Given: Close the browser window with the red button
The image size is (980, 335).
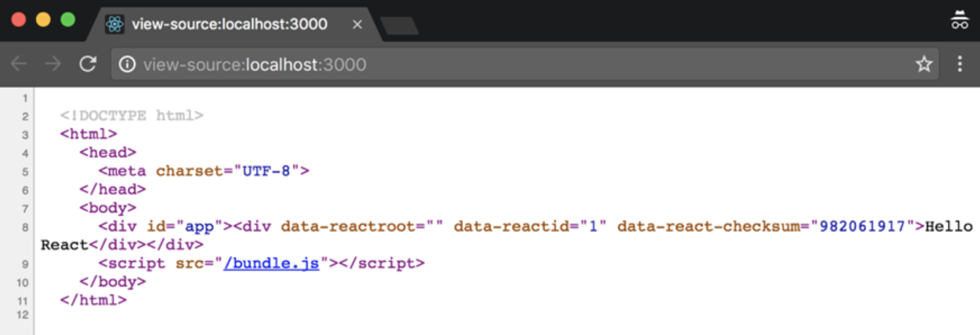Looking at the screenshot, I should pos(19,20).
